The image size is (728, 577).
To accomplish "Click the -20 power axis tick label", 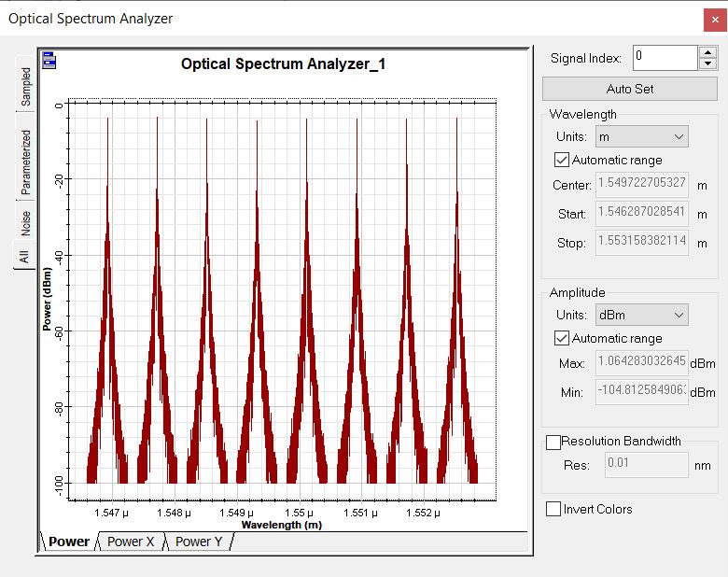I will 59,181.
